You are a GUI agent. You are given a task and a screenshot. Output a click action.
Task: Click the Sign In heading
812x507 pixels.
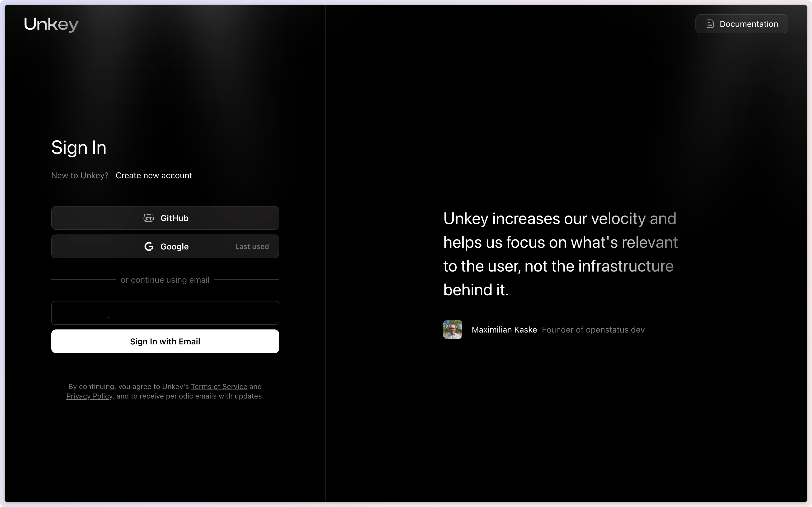pyautogui.click(x=79, y=148)
